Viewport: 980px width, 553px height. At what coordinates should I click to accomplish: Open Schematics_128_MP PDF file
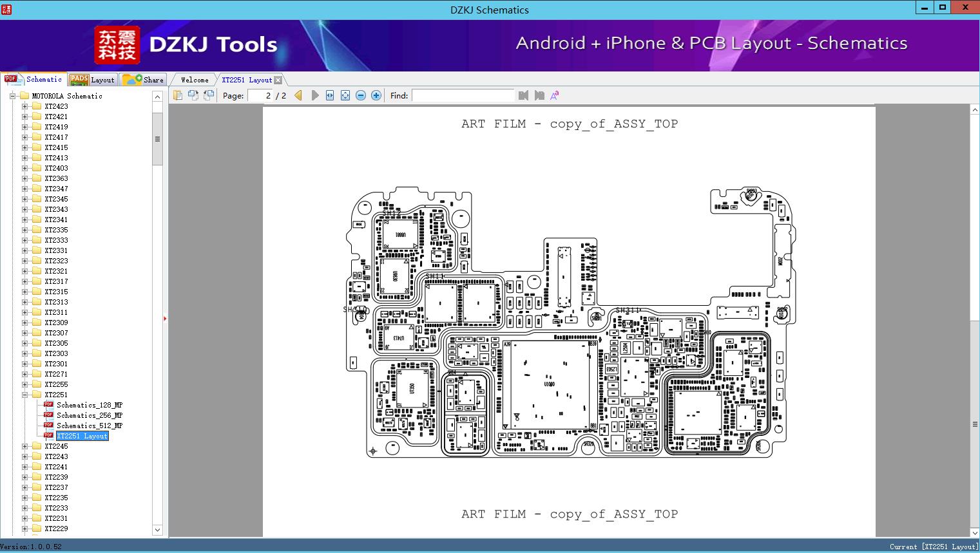90,405
